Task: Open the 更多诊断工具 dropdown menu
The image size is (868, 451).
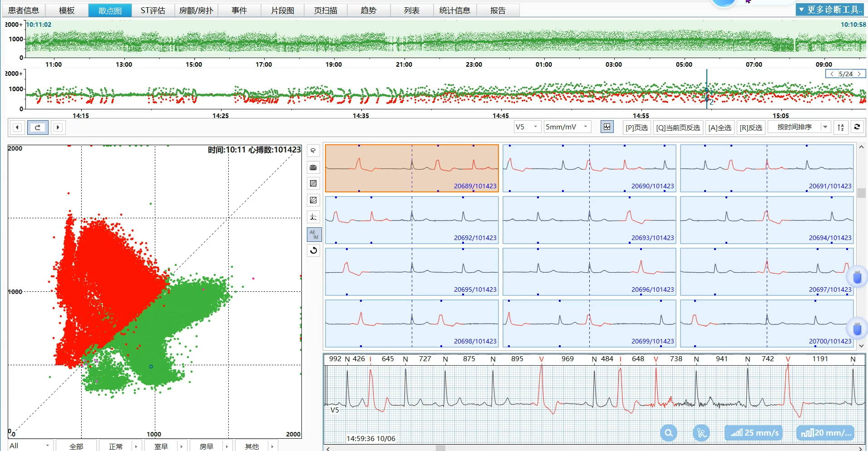Action: pyautogui.click(x=830, y=10)
